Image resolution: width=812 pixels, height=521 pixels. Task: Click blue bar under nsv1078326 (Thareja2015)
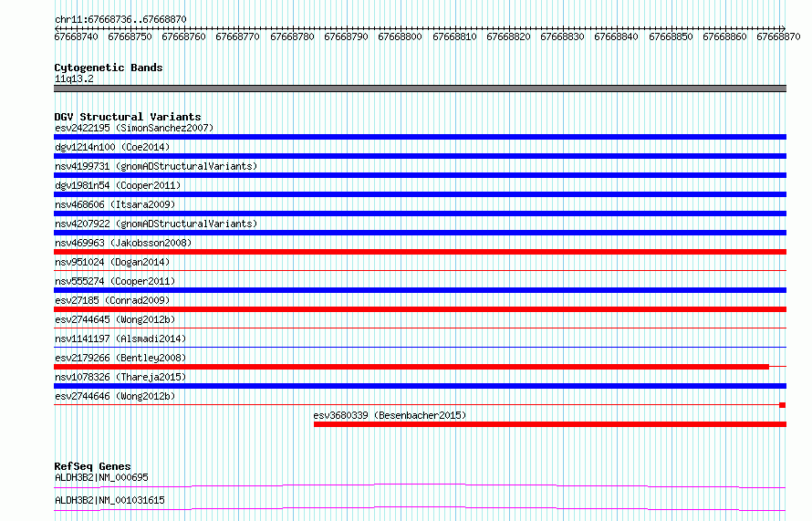[420, 386]
